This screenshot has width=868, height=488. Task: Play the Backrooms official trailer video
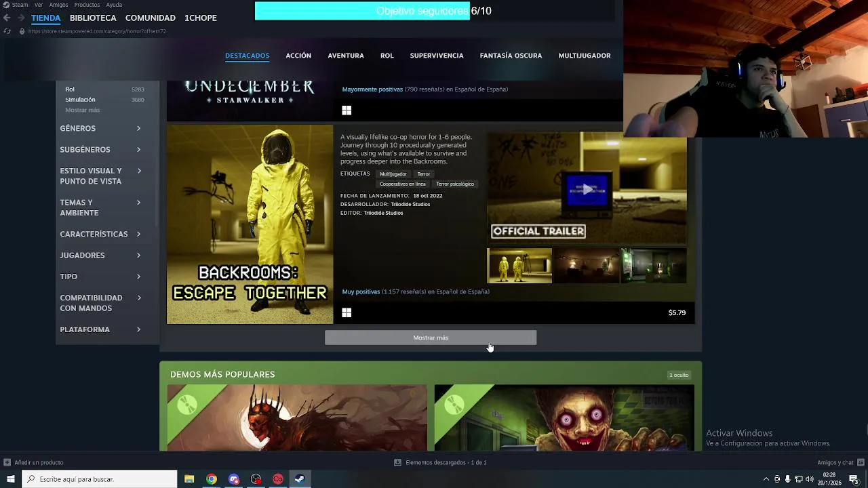pos(587,189)
